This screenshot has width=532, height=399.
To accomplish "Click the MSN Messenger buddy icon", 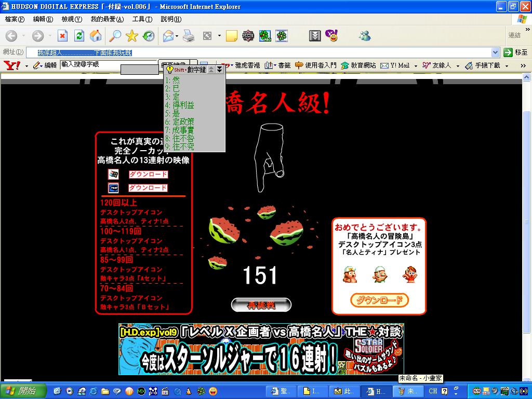I will pyautogui.click(x=365, y=36).
